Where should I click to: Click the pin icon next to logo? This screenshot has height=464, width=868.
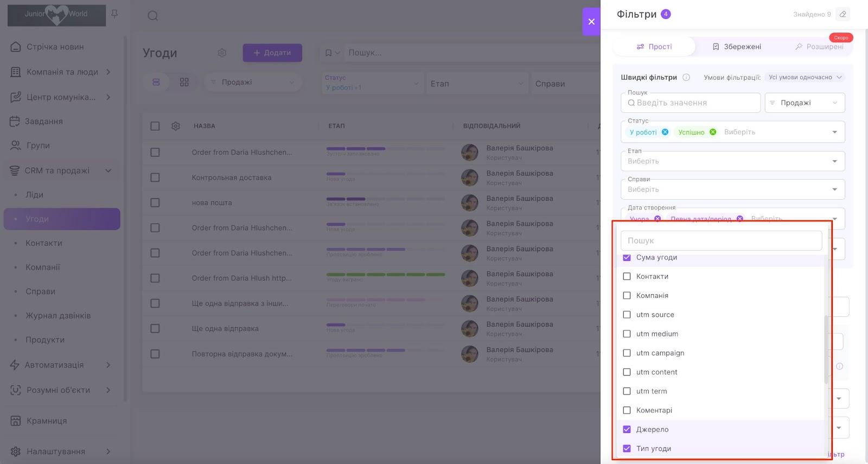point(114,14)
